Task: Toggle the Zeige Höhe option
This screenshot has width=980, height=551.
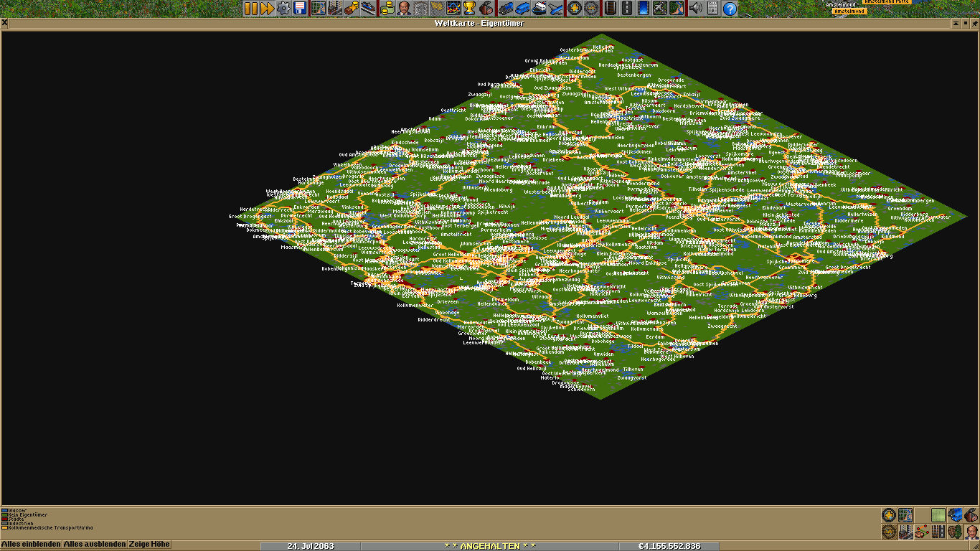Action: point(149,545)
